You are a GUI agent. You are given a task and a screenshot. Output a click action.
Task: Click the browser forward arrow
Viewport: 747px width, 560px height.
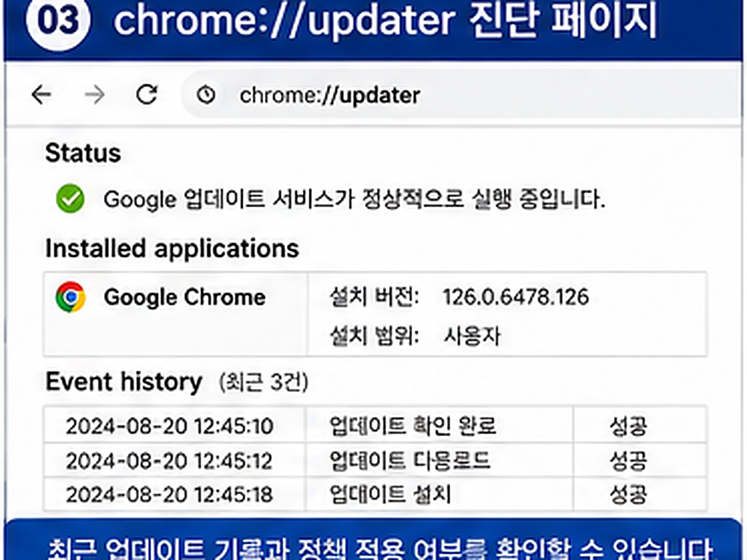pyautogui.click(x=95, y=95)
